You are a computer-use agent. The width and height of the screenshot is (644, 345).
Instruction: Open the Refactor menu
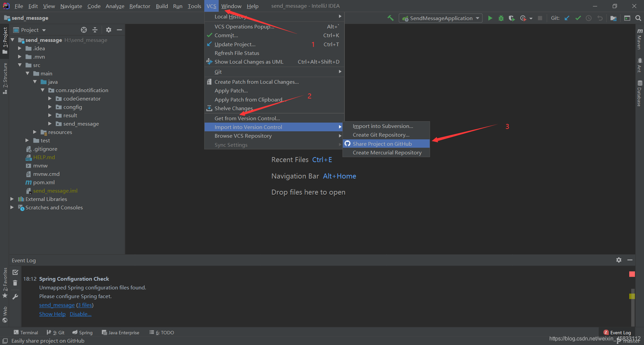click(x=140, y=6)
